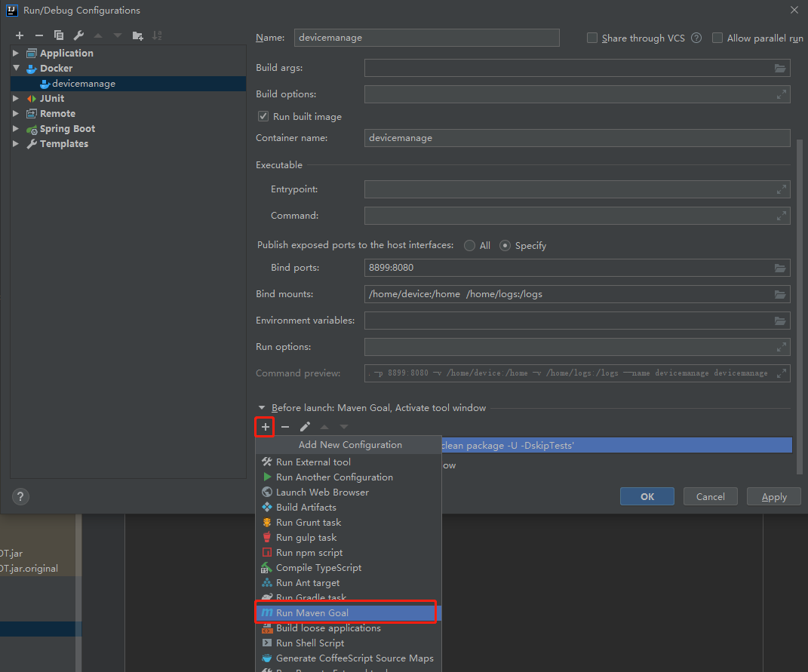This screenshot has width=808, height=672.
Task: Copy the selected configuration
Action: tap(59, 35)
